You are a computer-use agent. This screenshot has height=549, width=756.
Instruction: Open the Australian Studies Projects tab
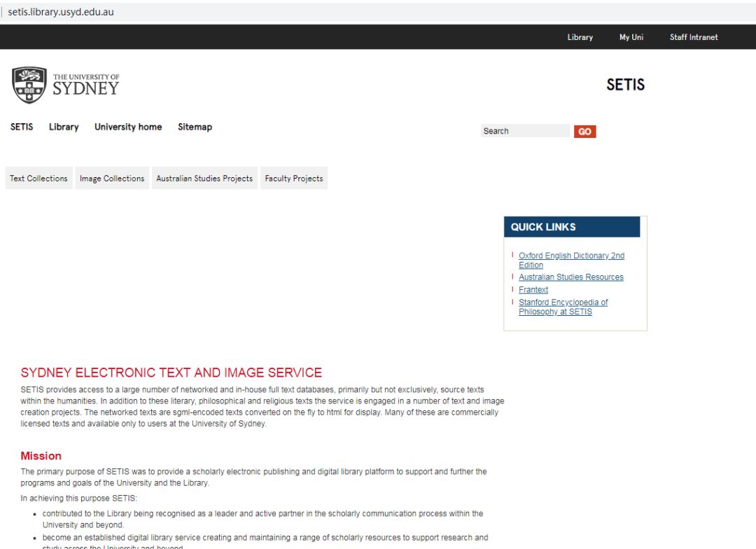(x=204, y=178)
